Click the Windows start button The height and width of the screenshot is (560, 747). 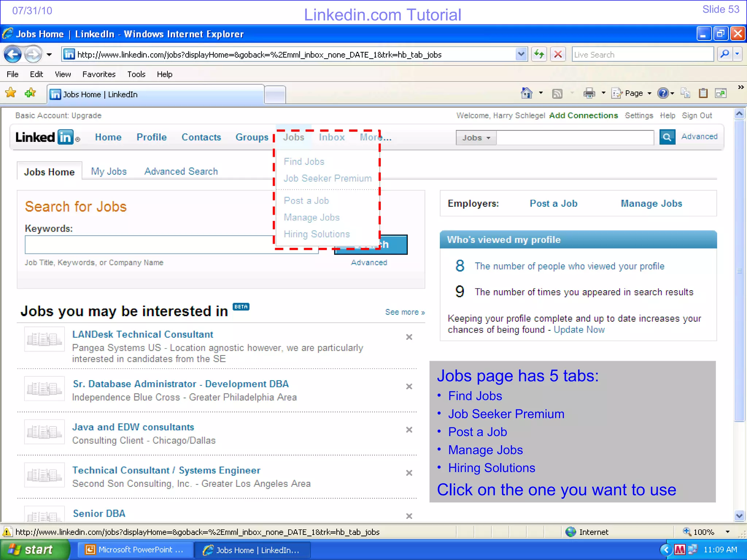[x=35, y=550]
